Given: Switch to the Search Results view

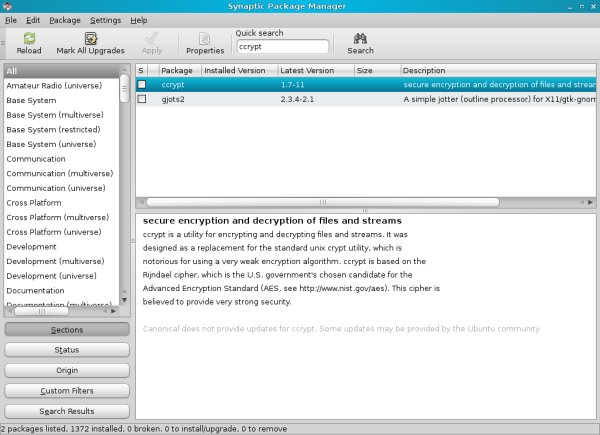Looking at the screenshot, I should [x=67, y=410].
